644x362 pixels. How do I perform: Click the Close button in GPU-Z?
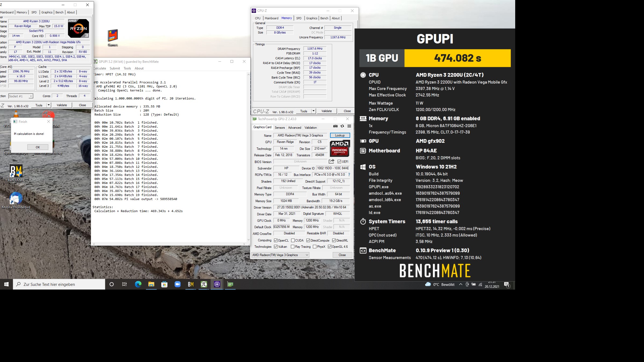click(x=342, y=255)
